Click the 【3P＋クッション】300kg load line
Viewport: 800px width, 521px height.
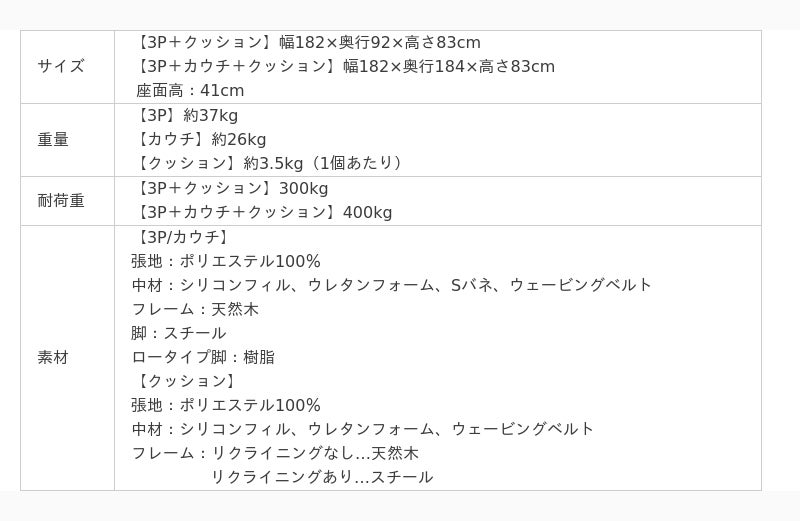pos(232,189)
